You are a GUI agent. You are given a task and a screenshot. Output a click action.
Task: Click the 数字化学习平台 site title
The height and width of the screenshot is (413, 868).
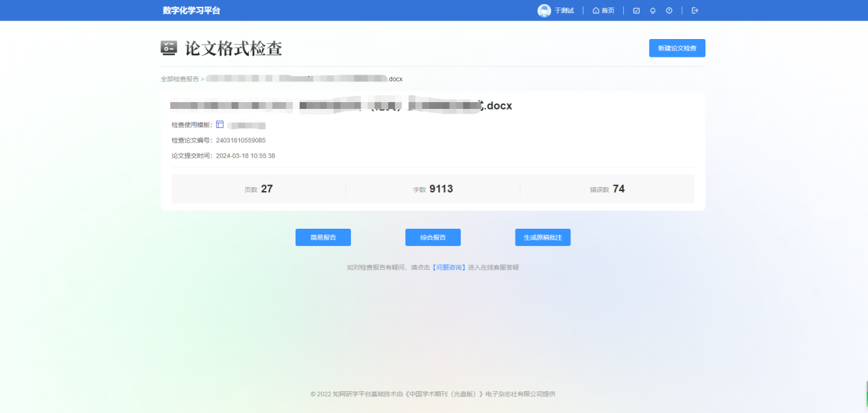(191, 10)
